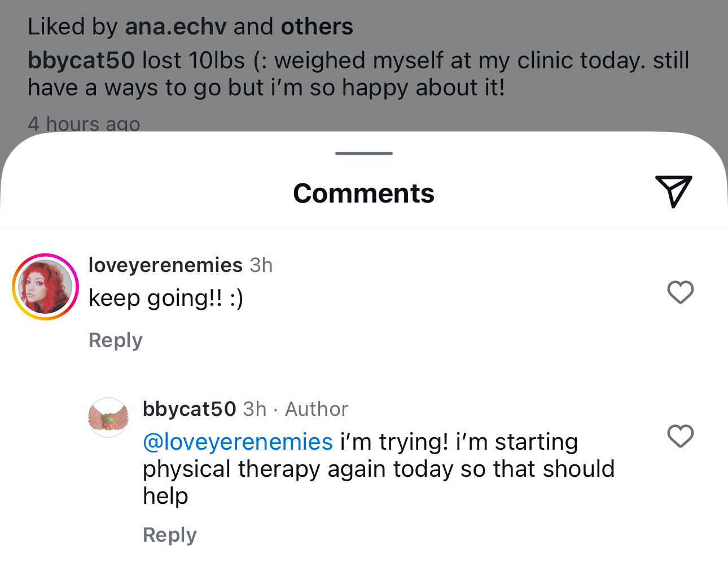Open loveyerenemies username in comments
Image resolution: width=728 pixels, height=562 pixels.
pos(165,265)
